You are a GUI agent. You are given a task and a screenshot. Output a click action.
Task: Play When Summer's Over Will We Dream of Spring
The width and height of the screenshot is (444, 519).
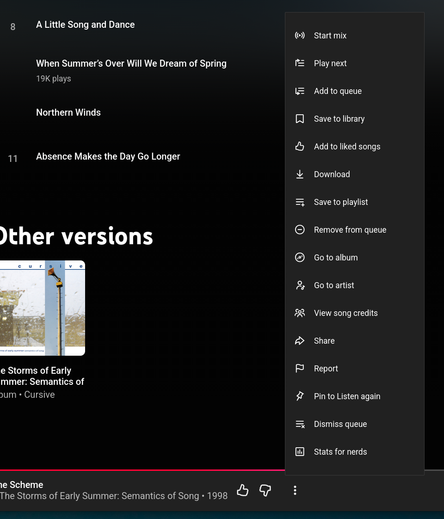coord(131,64)
